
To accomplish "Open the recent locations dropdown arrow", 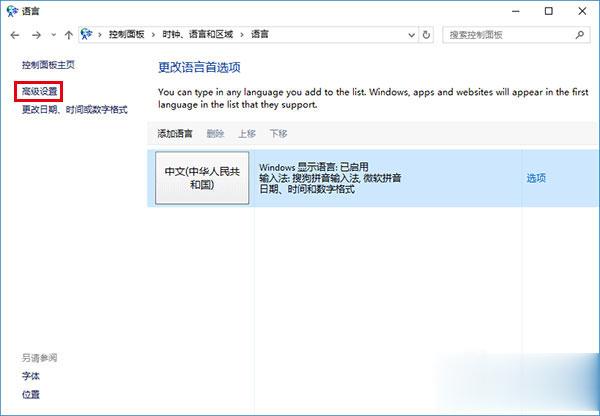I will (54, 35).
